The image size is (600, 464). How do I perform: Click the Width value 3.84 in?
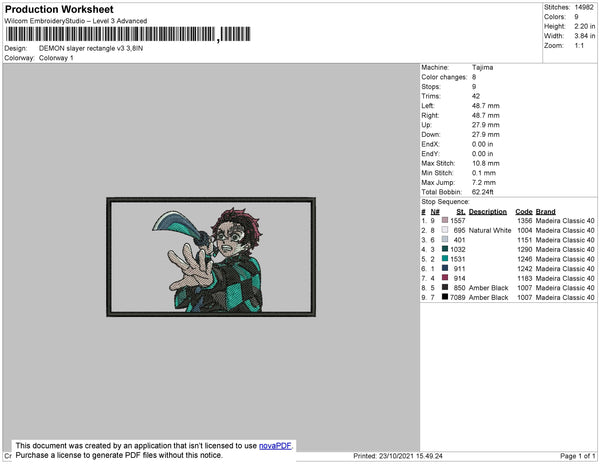point(585,36)
